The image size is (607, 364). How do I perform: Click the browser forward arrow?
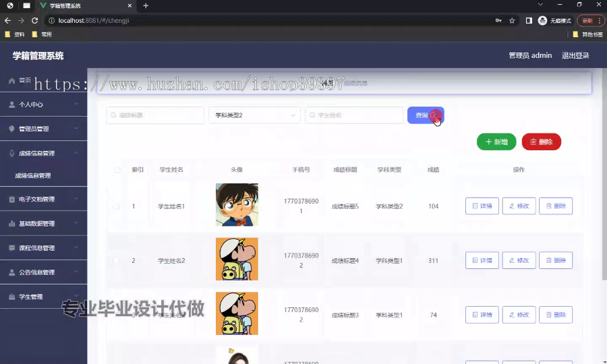[22, 20]
